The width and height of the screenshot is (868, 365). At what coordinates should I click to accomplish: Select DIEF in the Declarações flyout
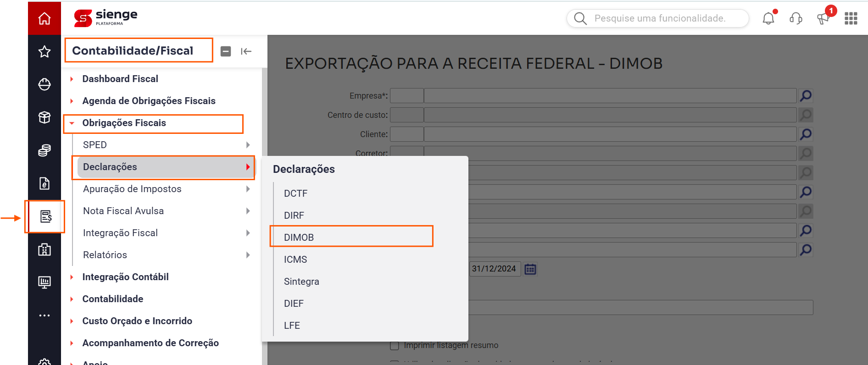click(294, 304)
